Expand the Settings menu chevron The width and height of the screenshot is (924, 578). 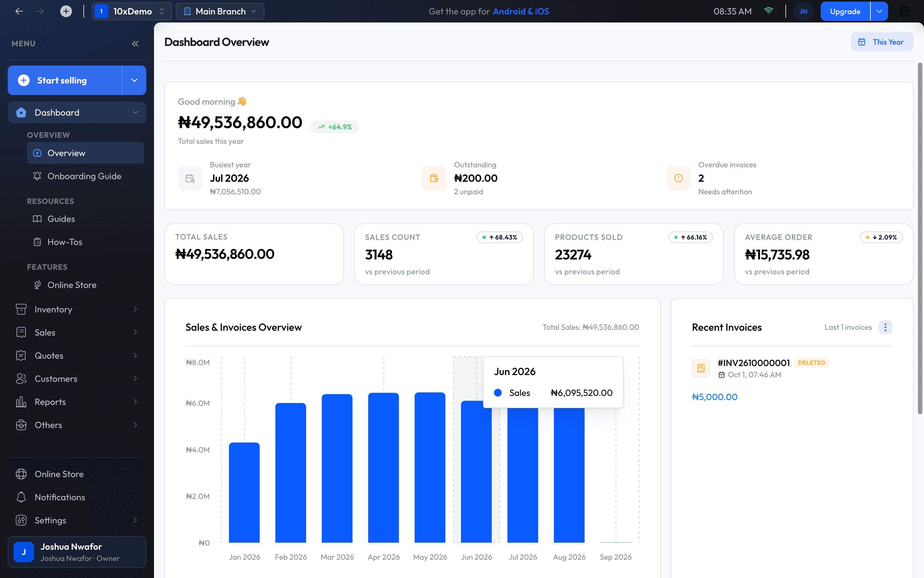tap(135, 520)
